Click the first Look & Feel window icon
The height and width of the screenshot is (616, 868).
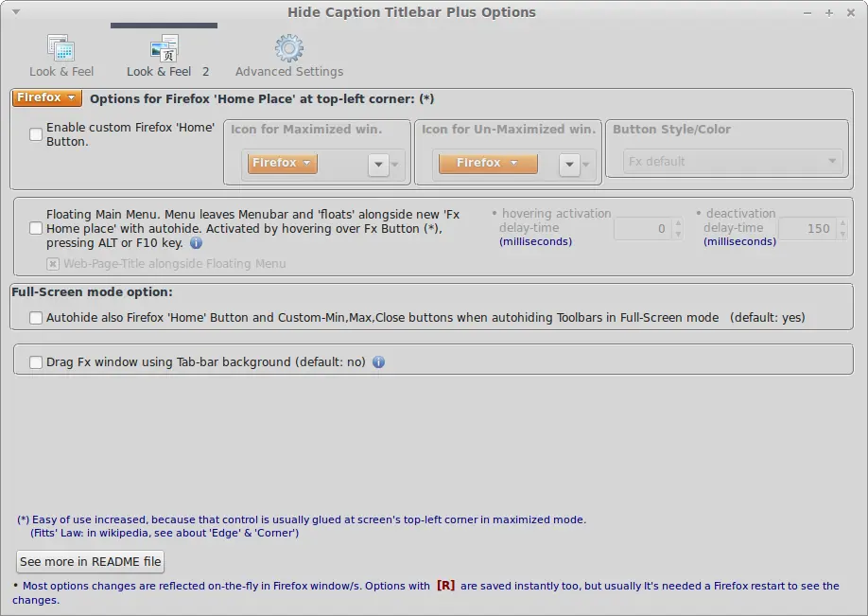point(61,48)
